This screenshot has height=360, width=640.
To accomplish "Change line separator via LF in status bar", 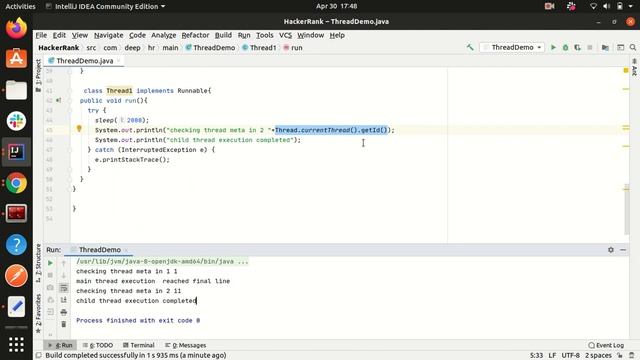I will (x=552, y=355).
